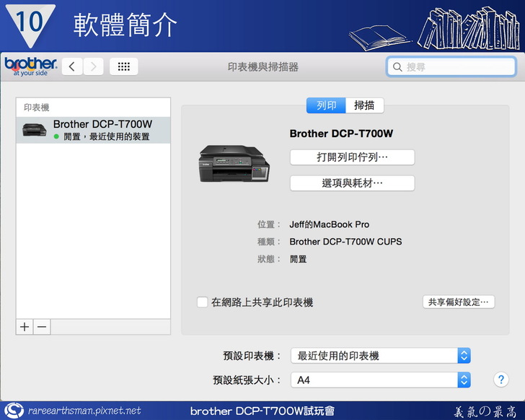Click the large Brother DCP-T700W printer image

point(233,162)
